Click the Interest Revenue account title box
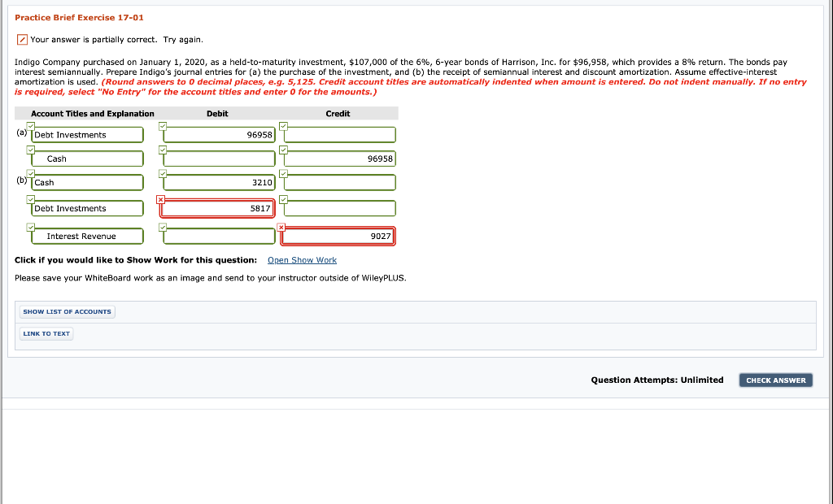Screen dimensions: 833x504 [87, 236]
